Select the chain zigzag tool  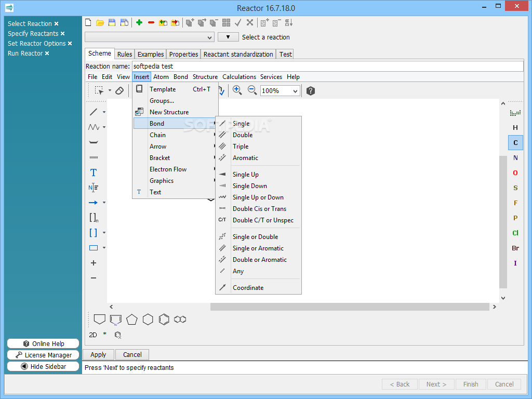(94, 127)
